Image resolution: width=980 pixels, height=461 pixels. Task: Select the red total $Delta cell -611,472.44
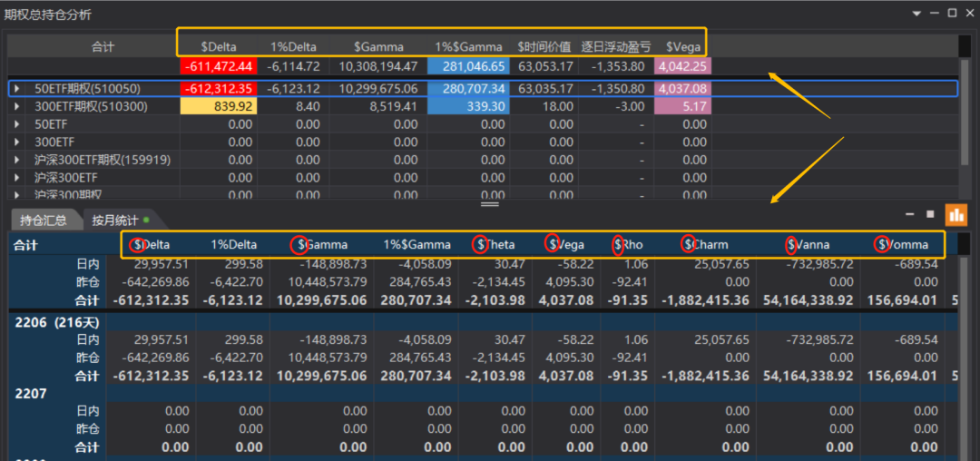point(218,66)
